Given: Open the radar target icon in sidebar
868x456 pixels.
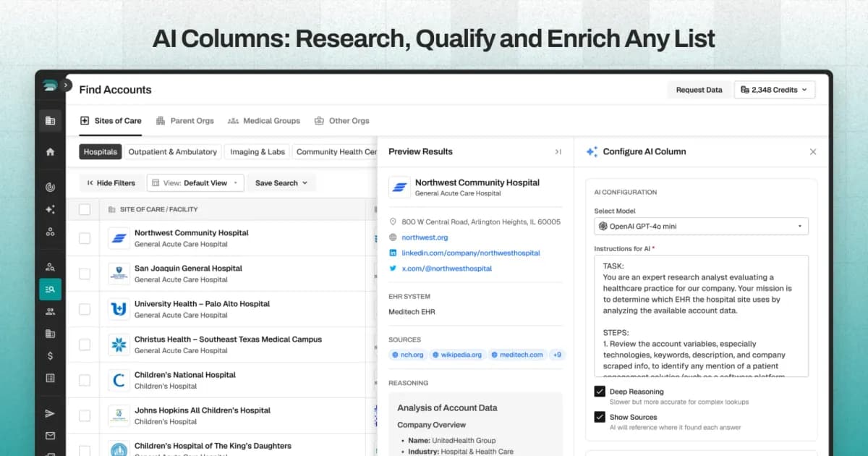Looking at the screenshot, I should coord(50,187).
